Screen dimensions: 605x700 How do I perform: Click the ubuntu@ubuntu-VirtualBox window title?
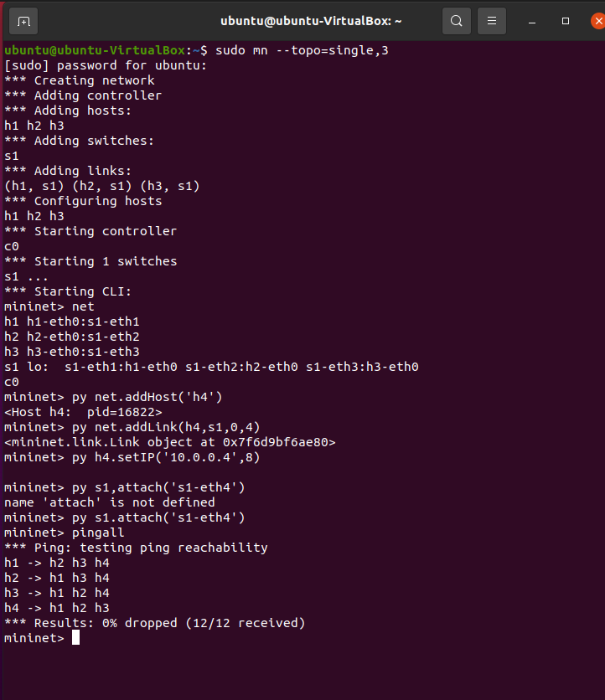(x=311, y=21)
